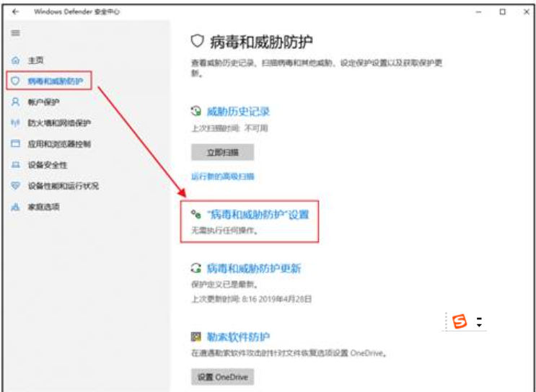This screenshot has width=536, height=392.
Task: Open 勒索软件防护 link
Action: click(x=238, y=337)
